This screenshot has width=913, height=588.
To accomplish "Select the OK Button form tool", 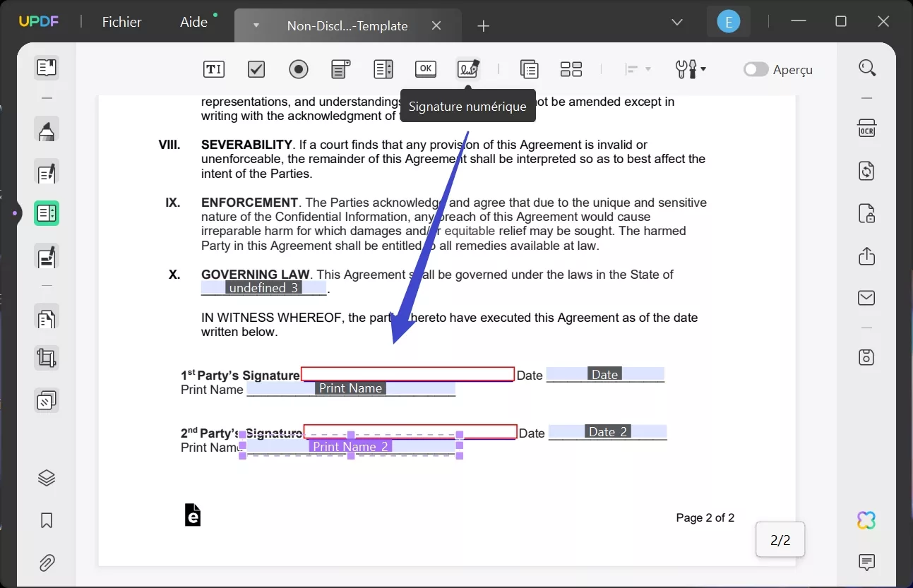I will [426, 69].
